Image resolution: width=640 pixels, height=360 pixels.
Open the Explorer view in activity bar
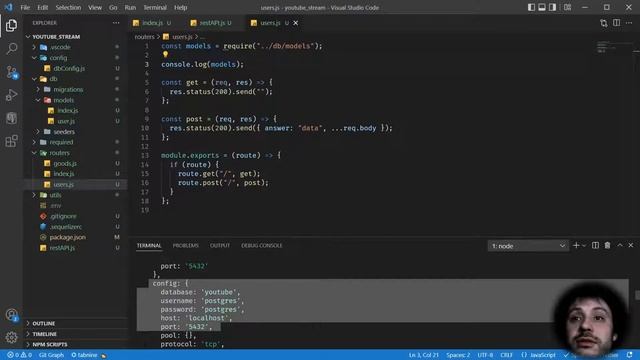coord(11,25)
